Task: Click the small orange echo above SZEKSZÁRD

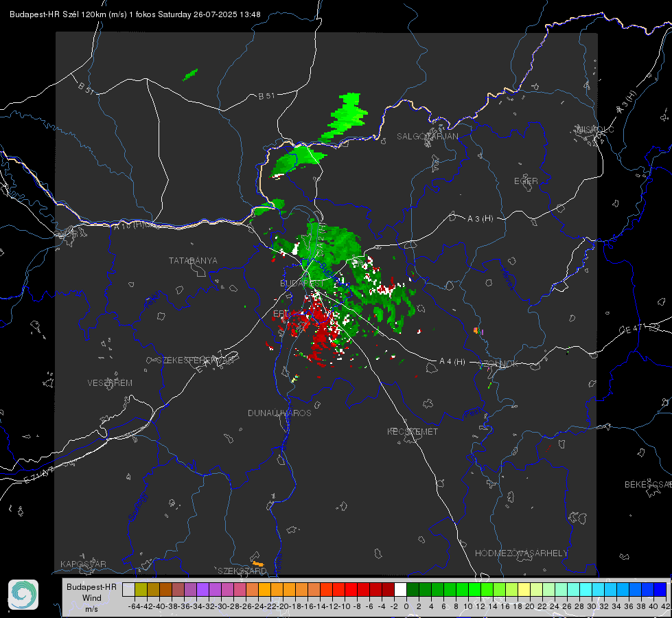Action: click(258, 564)
